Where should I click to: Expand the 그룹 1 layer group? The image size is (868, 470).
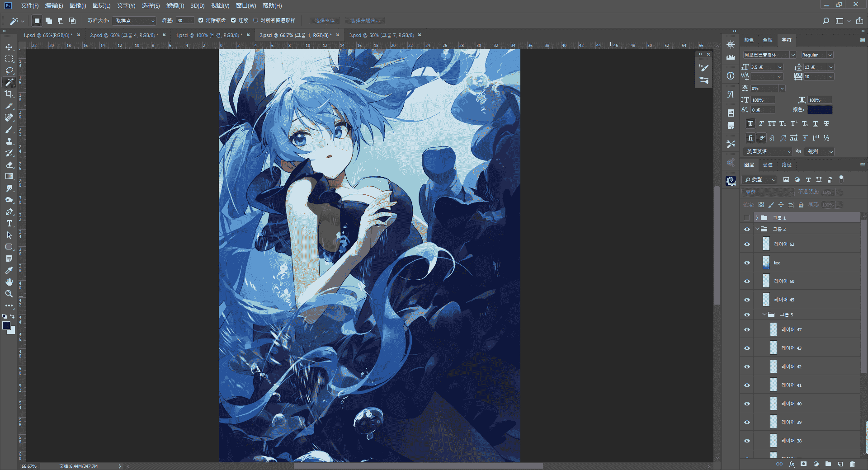(757, 218)
